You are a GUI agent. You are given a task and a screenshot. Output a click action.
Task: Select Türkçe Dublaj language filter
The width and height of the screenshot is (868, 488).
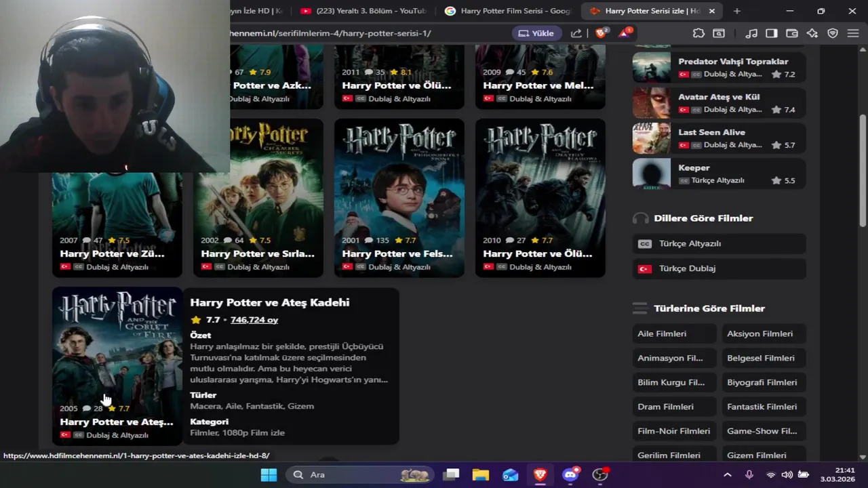[719, 268]
